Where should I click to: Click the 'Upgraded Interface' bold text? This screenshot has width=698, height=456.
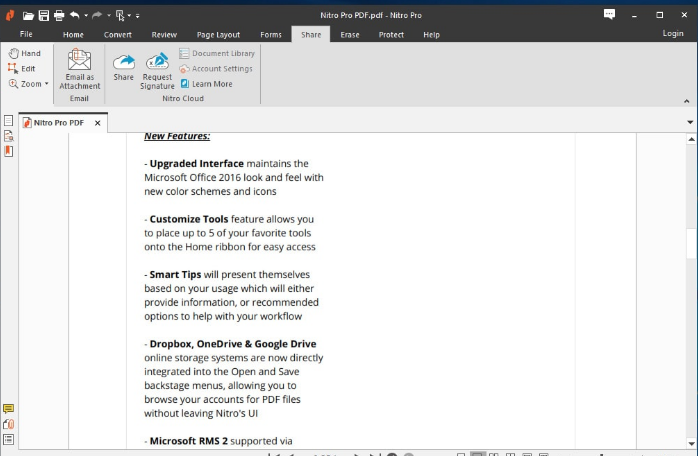point(196,164)
